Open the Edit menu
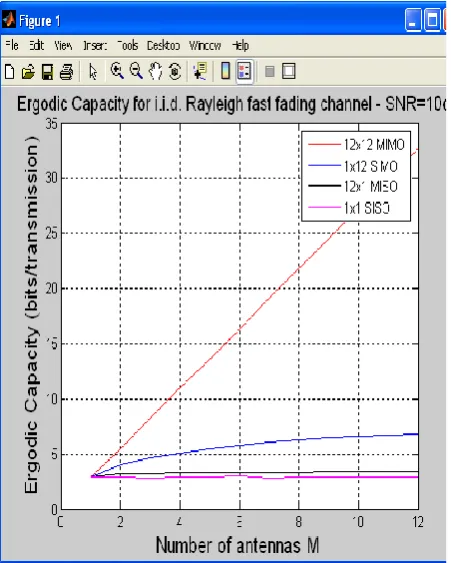This screenshot has height=563, width=451. (x=37, y=45)
